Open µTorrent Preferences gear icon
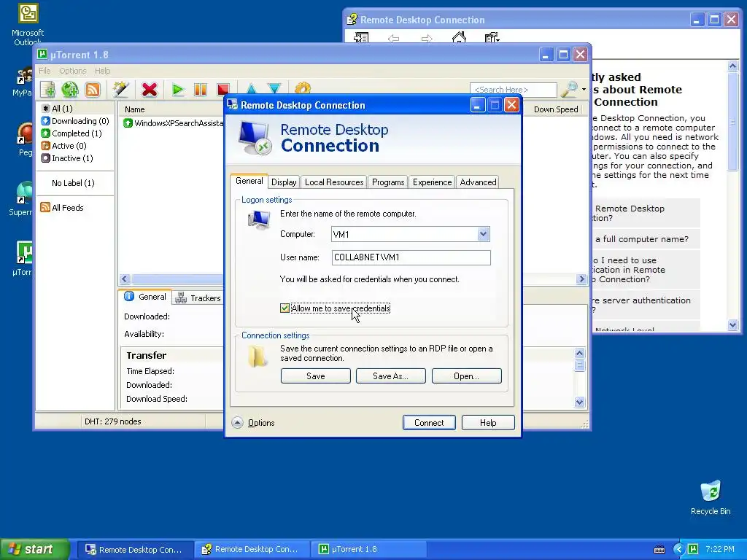The width and height of the screenshot is (747, 560). click(x=303, y=88)
